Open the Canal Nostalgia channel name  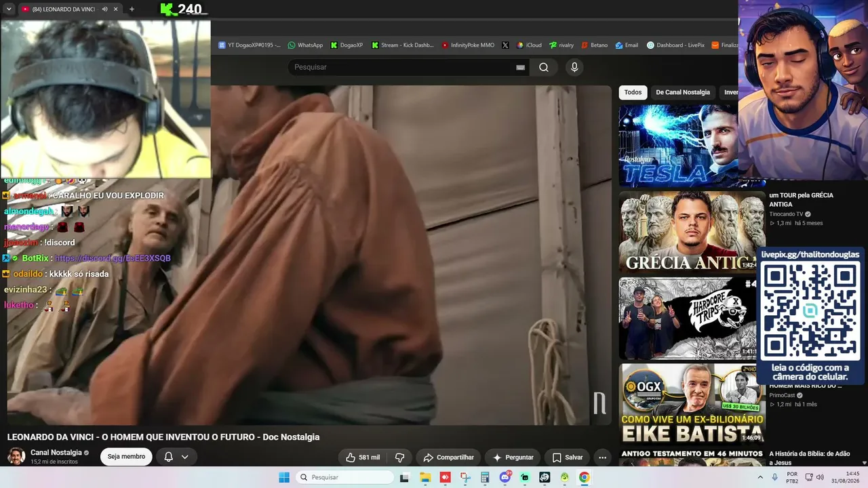click(x=56, y=452)
